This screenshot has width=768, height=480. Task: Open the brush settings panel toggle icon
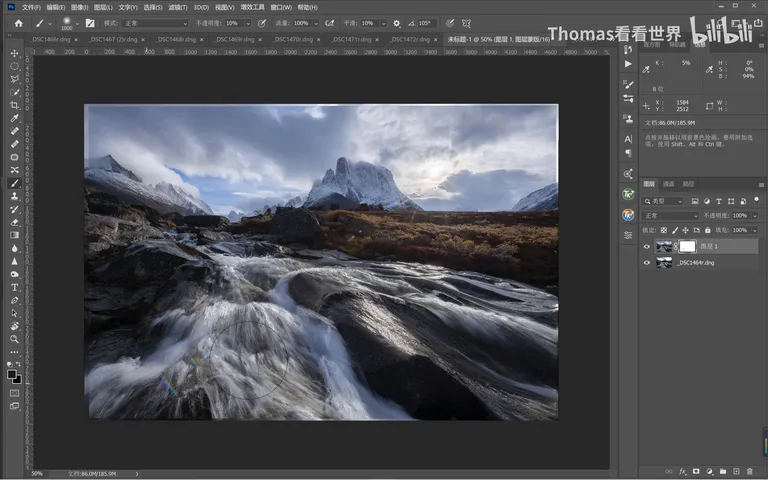coord(90,23)
